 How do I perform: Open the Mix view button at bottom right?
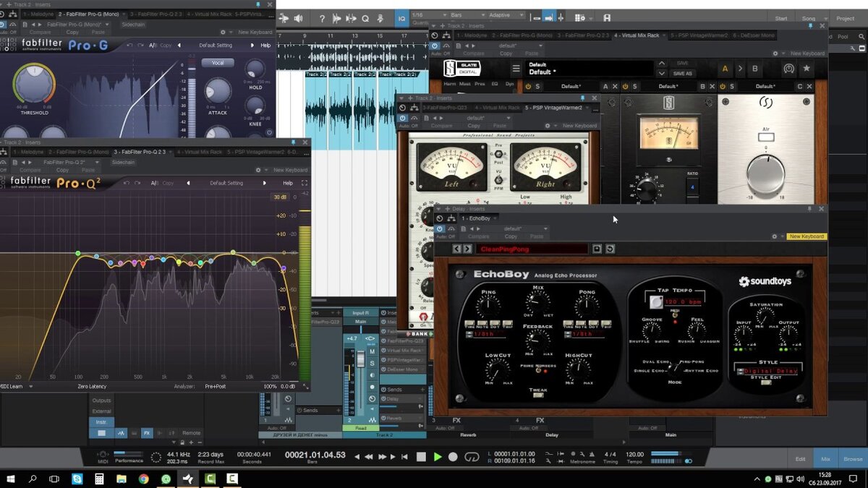click(x=825, y=458)
